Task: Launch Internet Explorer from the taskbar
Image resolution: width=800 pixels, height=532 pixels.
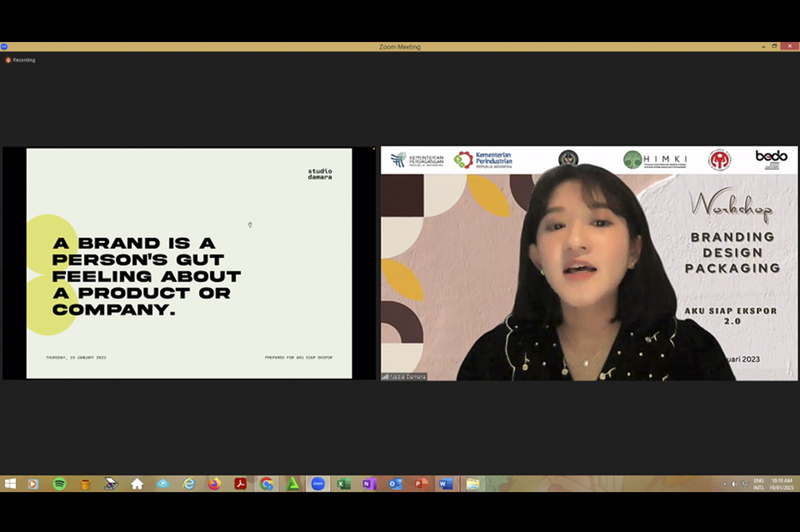Action: pyautogui.click(x=188, y=484)
